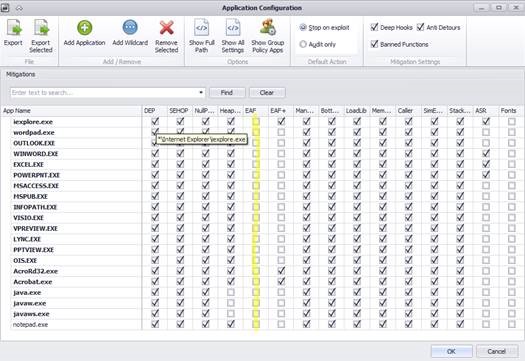Click Show Group Policy Apps icon
Screen dimensions: 525x361
[268, 27]
